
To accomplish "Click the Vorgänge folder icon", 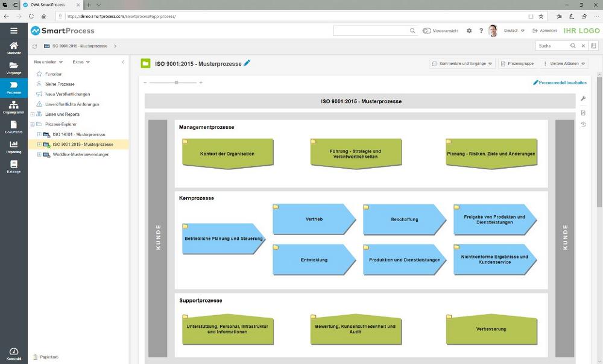I will tap(13, 67).
